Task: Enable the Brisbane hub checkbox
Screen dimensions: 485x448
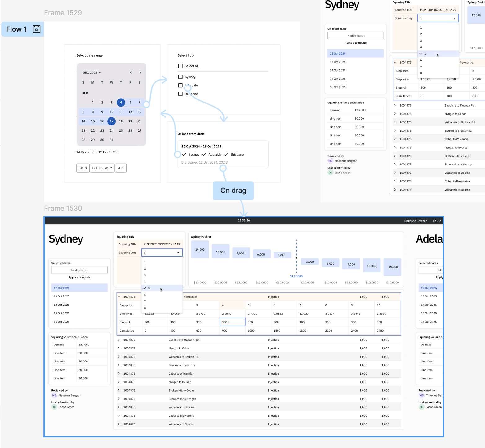Action: [x=180, y=94]
